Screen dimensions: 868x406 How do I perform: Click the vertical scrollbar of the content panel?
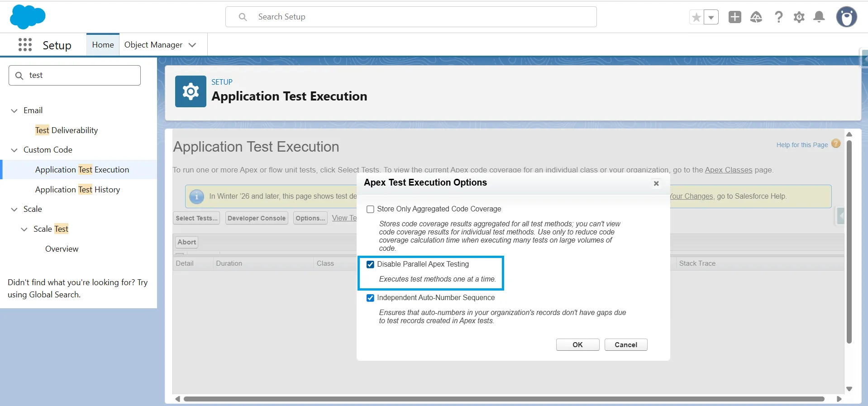pyautogui.click(x=849, y=242)
